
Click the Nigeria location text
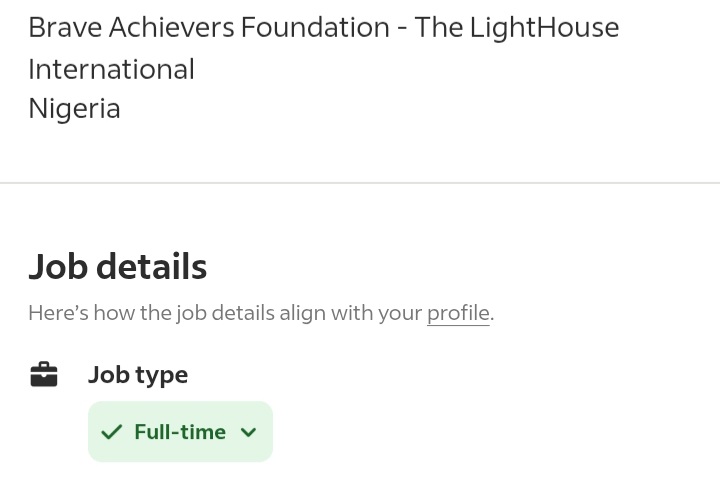click(x=74, y=109)
